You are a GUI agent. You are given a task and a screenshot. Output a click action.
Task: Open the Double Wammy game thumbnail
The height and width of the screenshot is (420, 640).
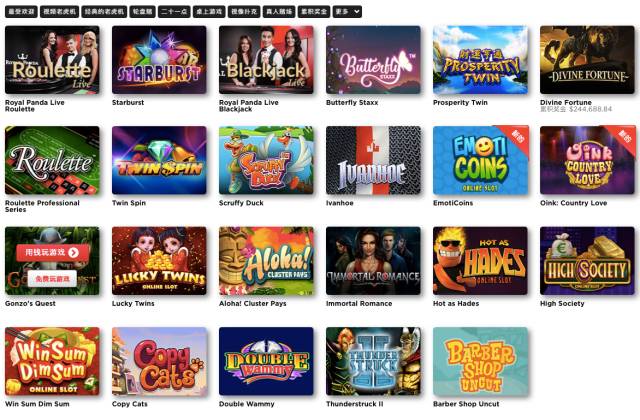pyautogui.click(x=266, y=361)
